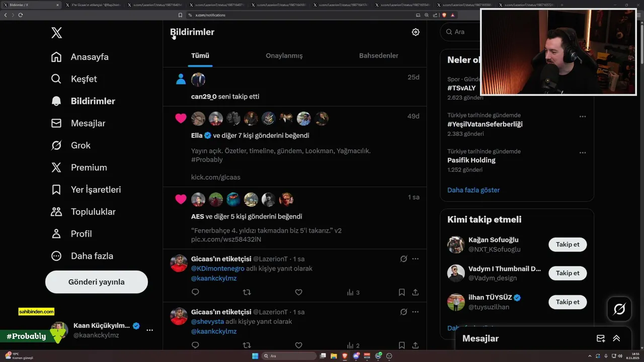Open File Explorer from taskbar
The image size is (644, 362).
(x=334, y=356)
